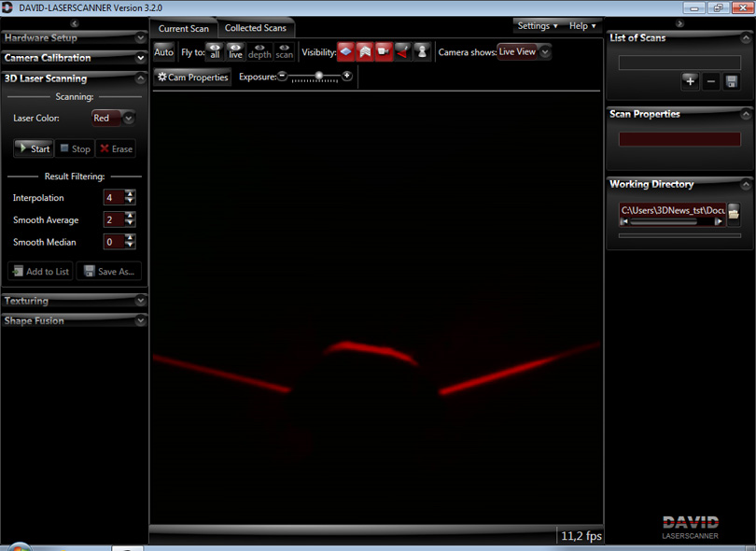The image size is (756, 551).
Task: Browse for working directory folder icon
Action: tap(734, 214)
